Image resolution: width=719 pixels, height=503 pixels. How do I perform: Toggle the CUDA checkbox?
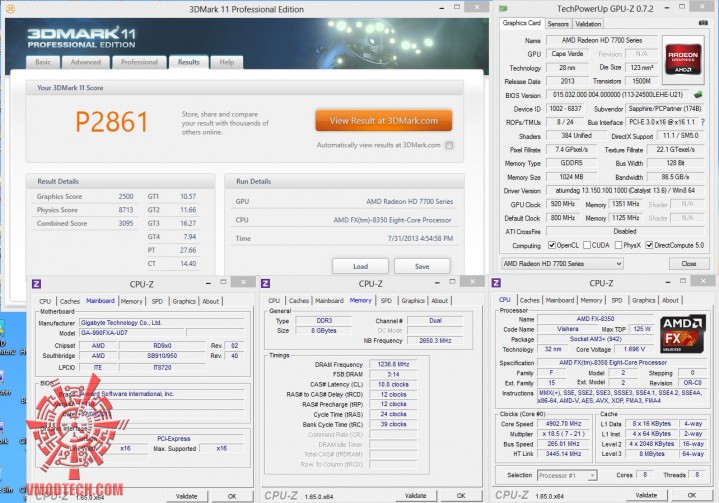tap(587, 245)
